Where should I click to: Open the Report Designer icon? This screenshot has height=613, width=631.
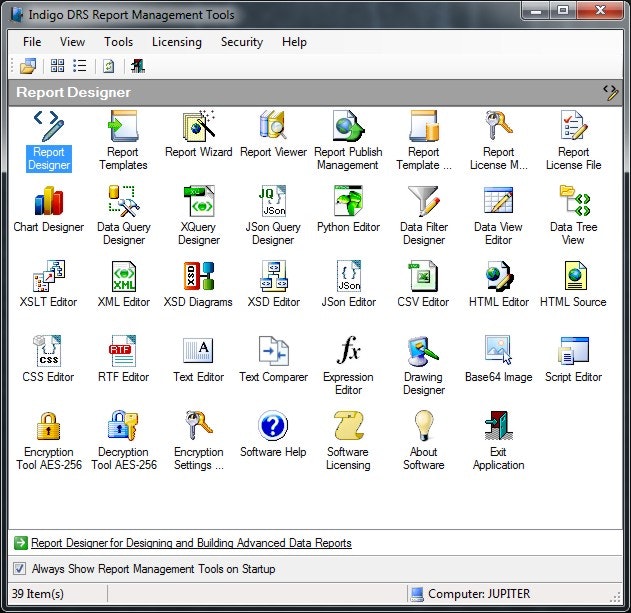(x=49, y=141)
